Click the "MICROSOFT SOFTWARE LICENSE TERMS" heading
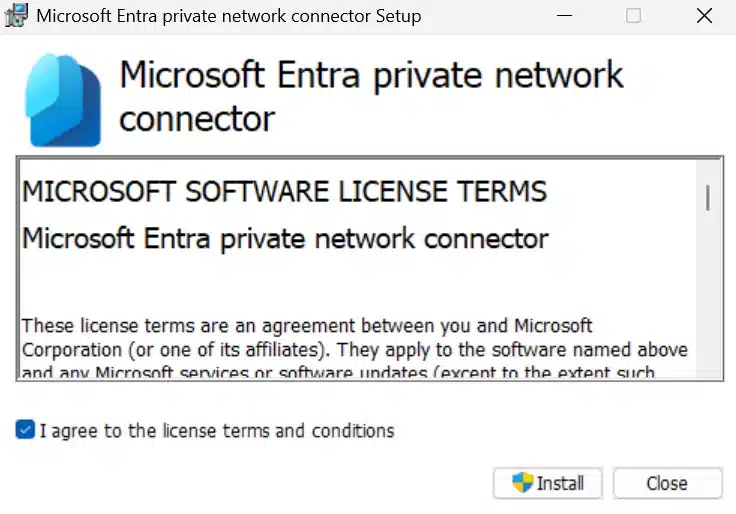This screenshot has width=736, height=514. (x=284, y=192)
